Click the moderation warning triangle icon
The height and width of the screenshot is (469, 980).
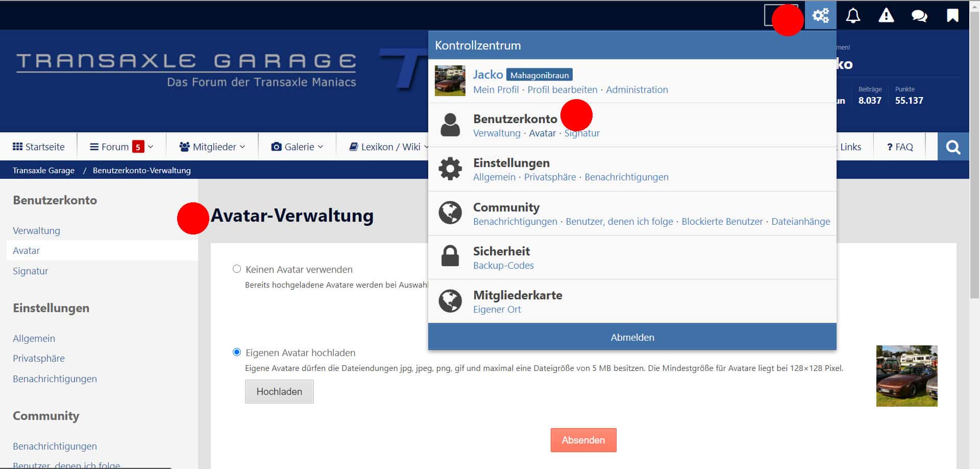[x=886, y=15]
